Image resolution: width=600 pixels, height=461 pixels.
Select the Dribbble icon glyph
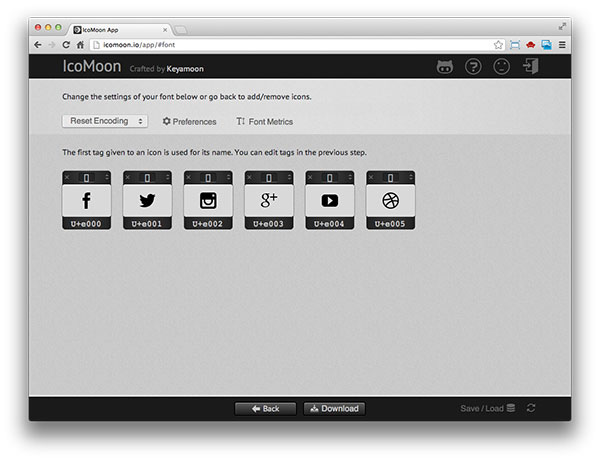(x=391, y=200)
